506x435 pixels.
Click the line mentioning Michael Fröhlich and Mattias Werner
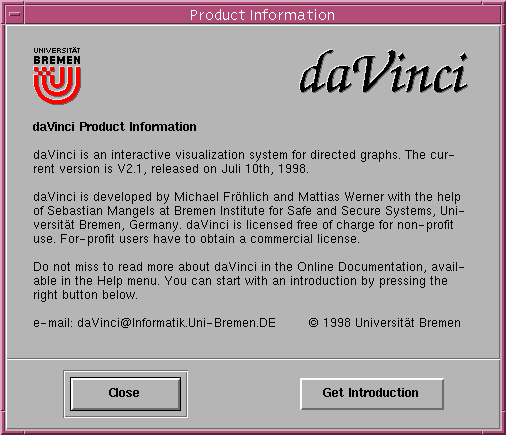coord(247,197)
